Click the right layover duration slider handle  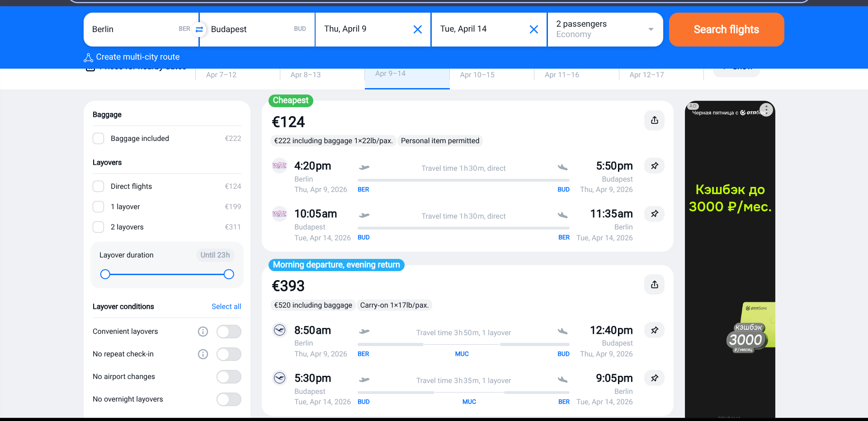click(229, 274)
